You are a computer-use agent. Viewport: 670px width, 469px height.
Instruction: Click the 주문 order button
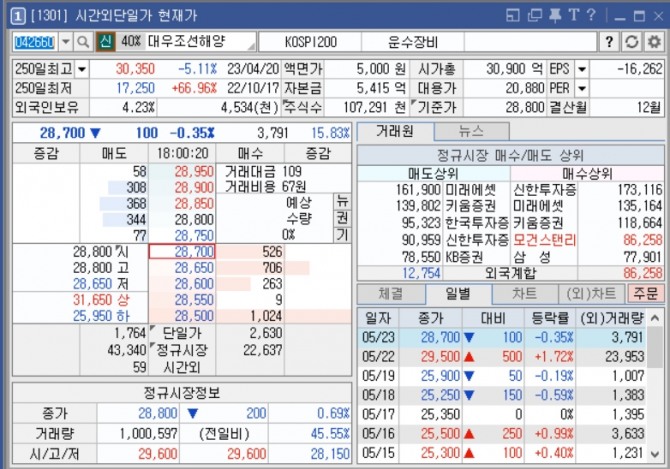[646, 294]
